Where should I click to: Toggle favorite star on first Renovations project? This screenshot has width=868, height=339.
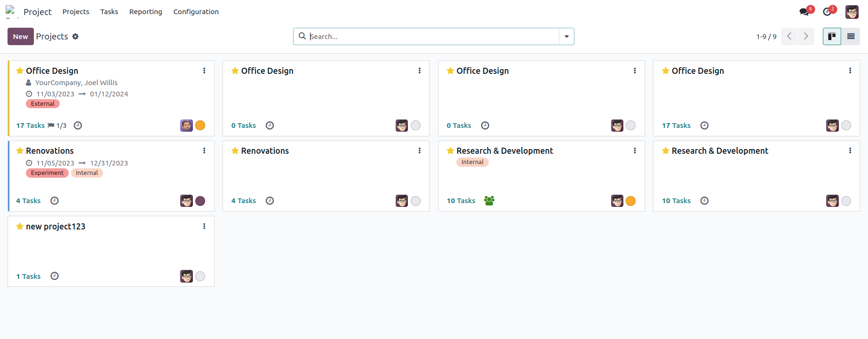(x=20, y=151)
